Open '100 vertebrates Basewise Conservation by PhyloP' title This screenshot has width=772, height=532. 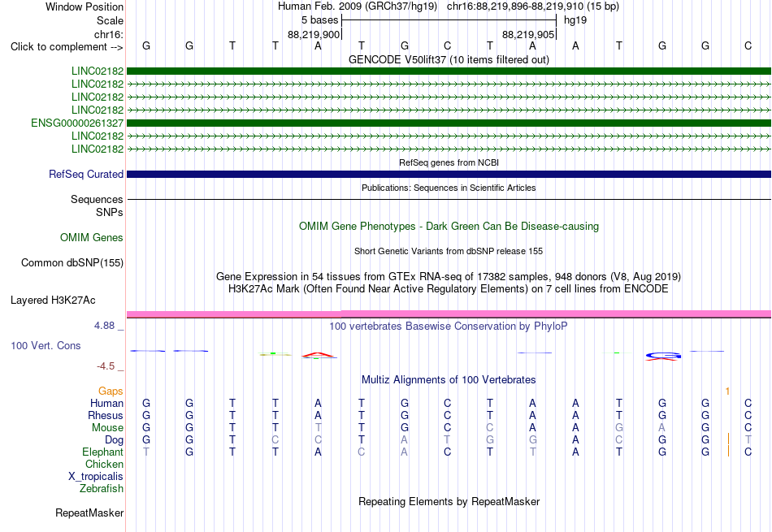[x=449, y=327]
